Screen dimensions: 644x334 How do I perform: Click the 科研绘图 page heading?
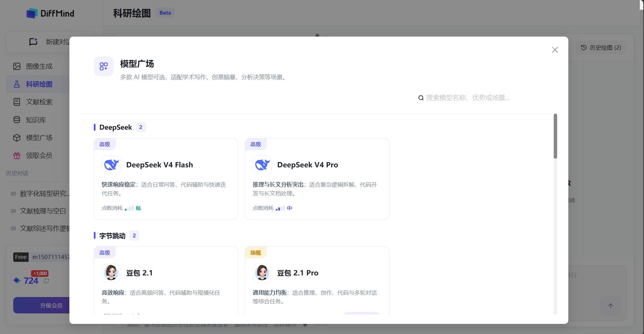(x=132, y=13)
